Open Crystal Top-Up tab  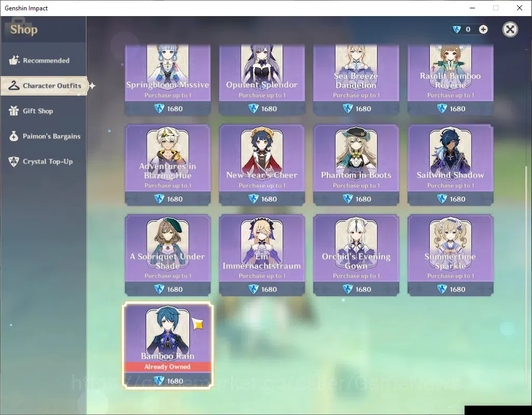[x=44, y=161]
